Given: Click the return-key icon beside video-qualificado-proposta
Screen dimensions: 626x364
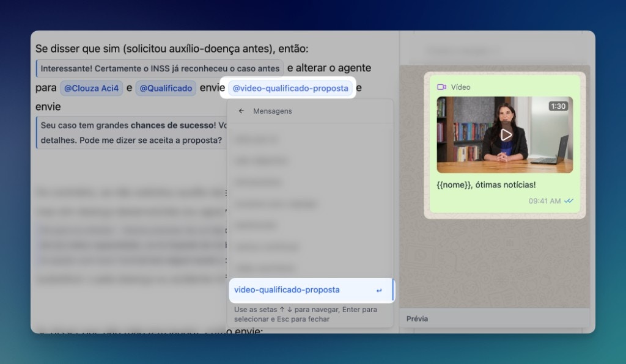Looking at the screenshot, I should [x=380, y=291].
